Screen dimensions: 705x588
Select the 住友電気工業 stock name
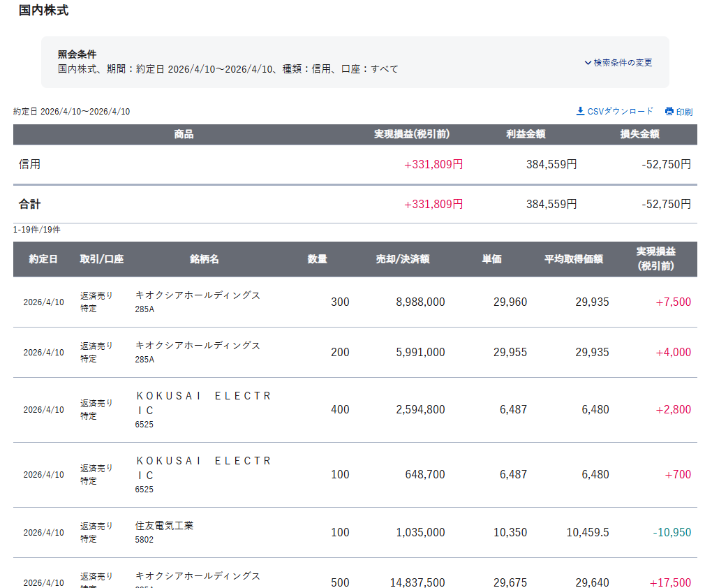[x=165, y=525]
